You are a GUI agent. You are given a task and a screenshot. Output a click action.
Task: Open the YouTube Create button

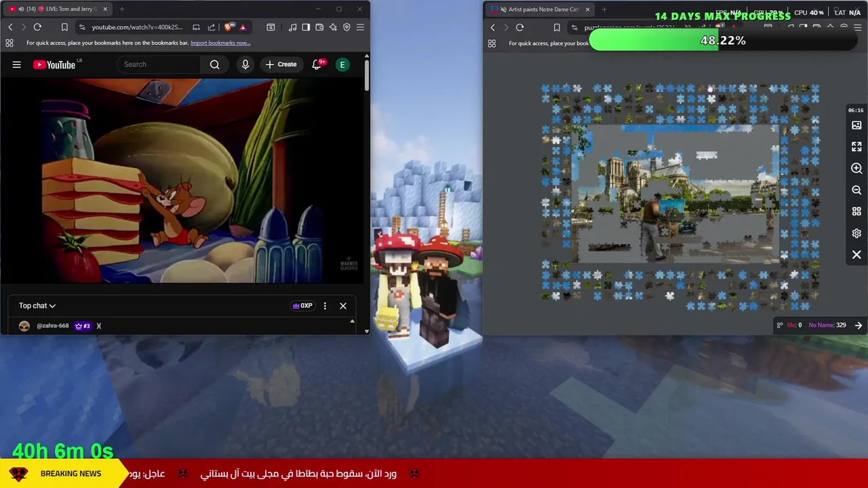coord(281,64)
